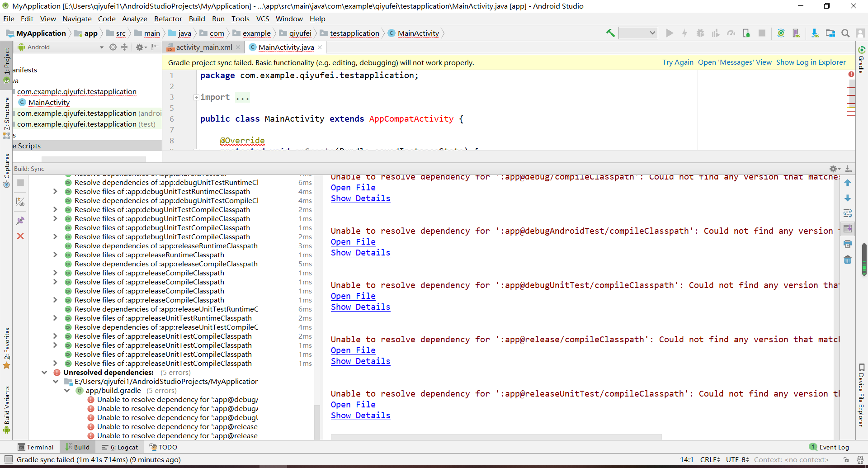This screenshot has height=468, width=868.
Task: Click the Stop square icon
Action: (762, 33)
